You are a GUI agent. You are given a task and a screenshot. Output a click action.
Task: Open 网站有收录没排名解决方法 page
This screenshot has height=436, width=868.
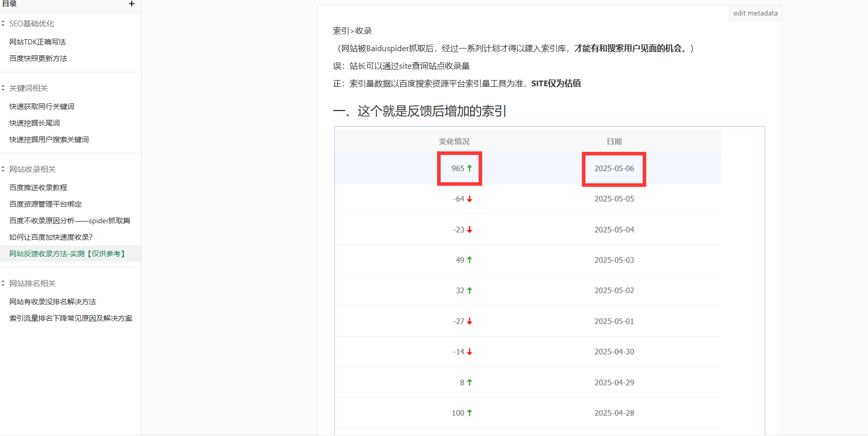[53, 302]
